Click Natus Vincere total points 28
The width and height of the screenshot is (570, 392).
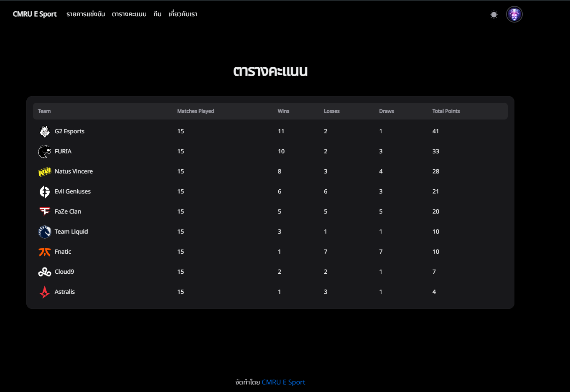coord(436,171)
